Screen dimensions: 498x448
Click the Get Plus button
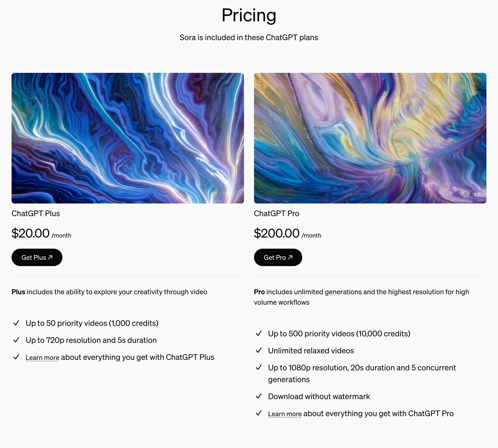[37, 257]
